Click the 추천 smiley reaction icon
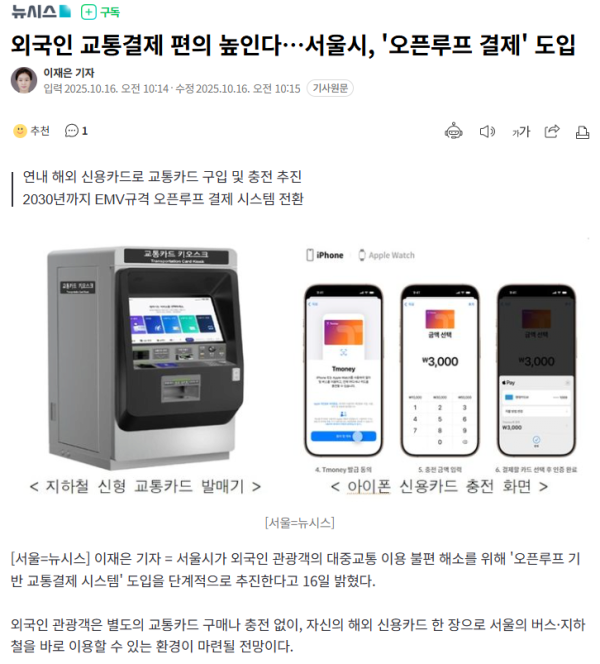The width and height of the screenshot is (600, 664). coord(20,131)
